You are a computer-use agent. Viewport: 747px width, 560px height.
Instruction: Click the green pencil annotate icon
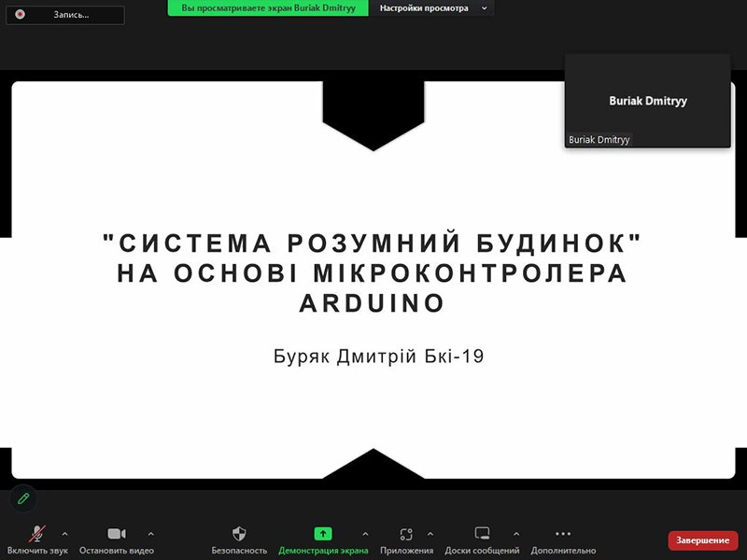[x=23, y=498]
